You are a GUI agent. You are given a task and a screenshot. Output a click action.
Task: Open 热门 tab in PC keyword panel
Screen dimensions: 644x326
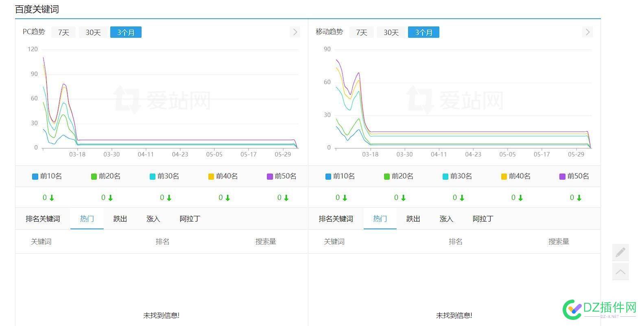click(x=87, y=219)
